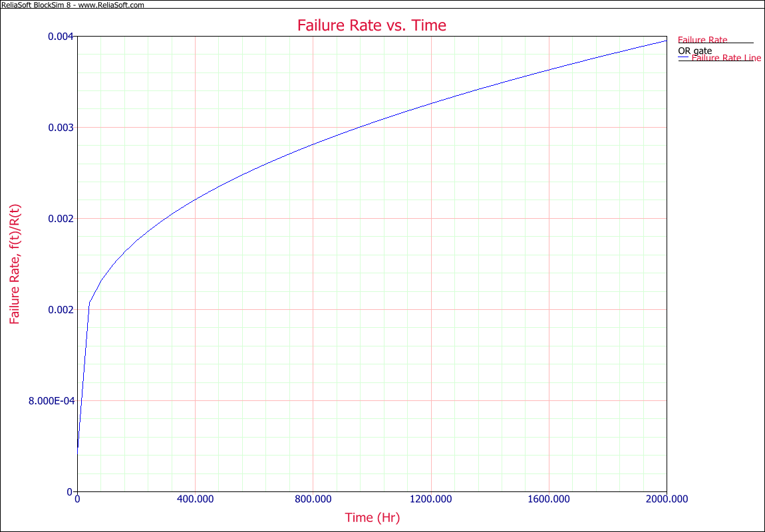765x532 pixels.
Task: Click the sharp bend in the blue curve
Action: pyautogui.click(x=89, y=303)
